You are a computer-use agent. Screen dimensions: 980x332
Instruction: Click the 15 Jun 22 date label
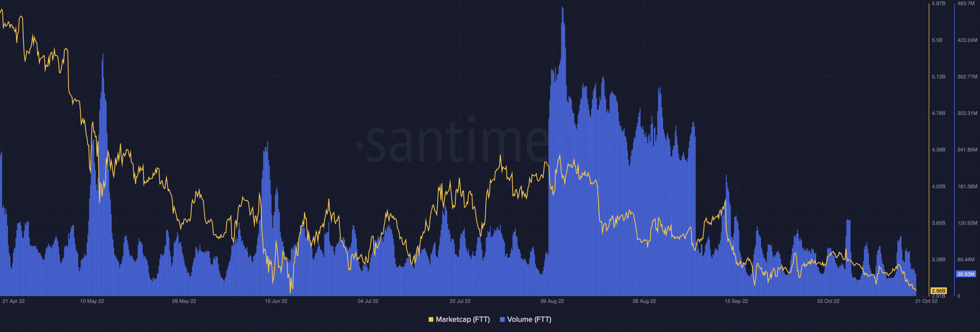(x=276, y=301)
